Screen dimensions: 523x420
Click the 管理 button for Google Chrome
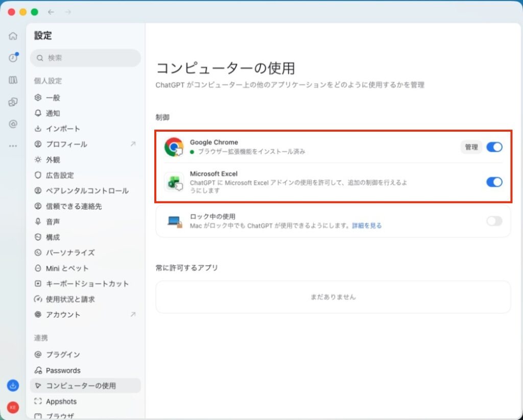point(471,147)
